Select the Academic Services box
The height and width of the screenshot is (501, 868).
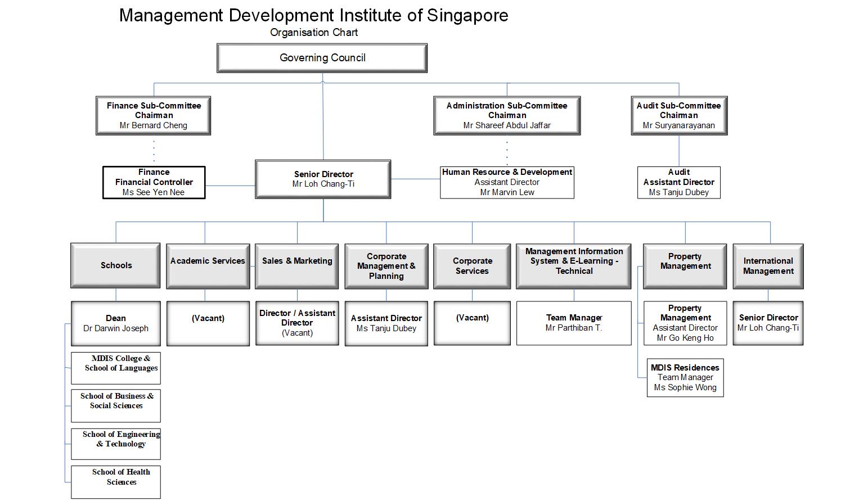208,266
